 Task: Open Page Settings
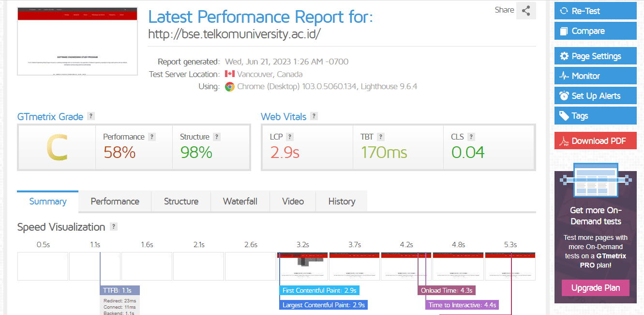point(596,56)
